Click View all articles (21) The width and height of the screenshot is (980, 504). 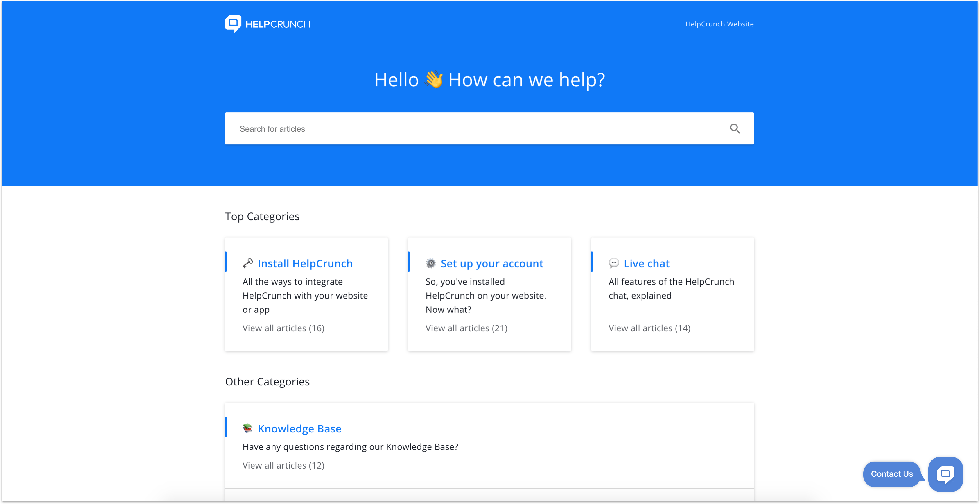(466, 328)
